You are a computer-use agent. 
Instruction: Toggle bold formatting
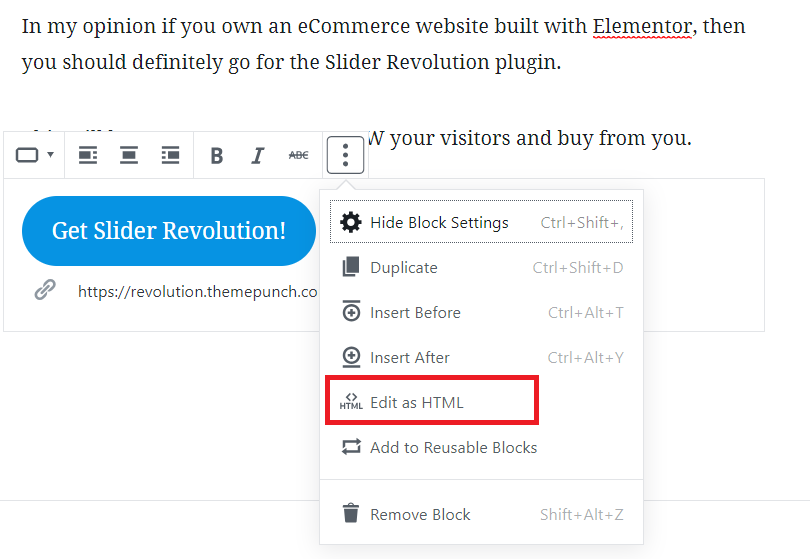217,155
